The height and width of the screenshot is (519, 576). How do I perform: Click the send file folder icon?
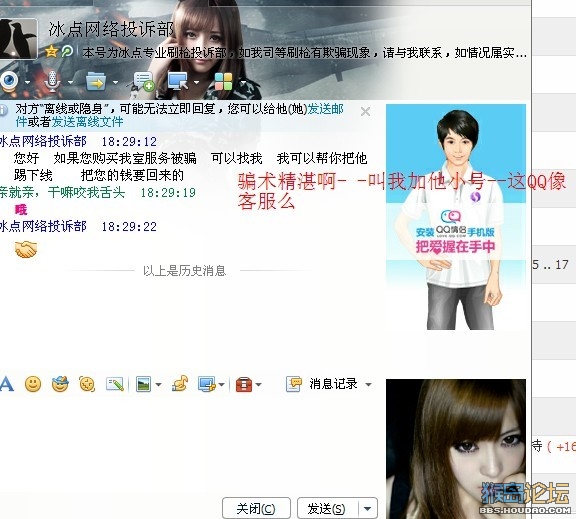coord(96,81)
